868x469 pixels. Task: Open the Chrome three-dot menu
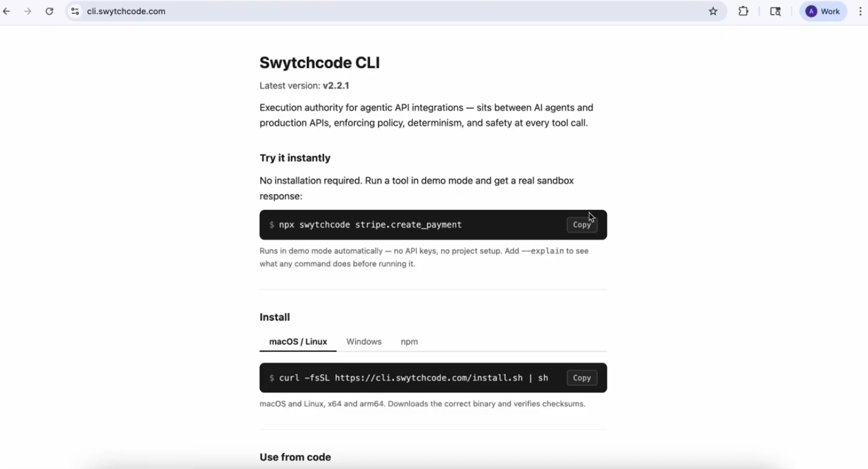pos(860,11)
